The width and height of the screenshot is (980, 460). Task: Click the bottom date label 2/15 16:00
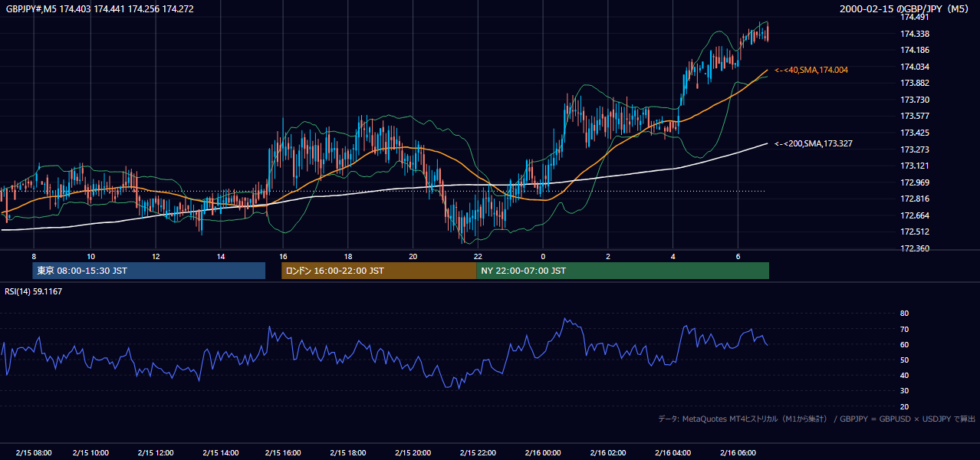pyautogui.click(x=283, y=453)
